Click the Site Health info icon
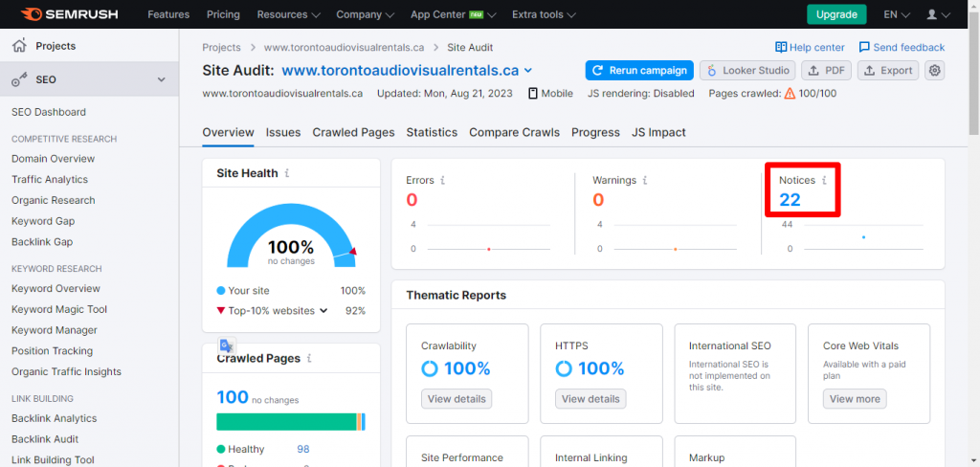The image size is (980, 467). coord(287,174)
